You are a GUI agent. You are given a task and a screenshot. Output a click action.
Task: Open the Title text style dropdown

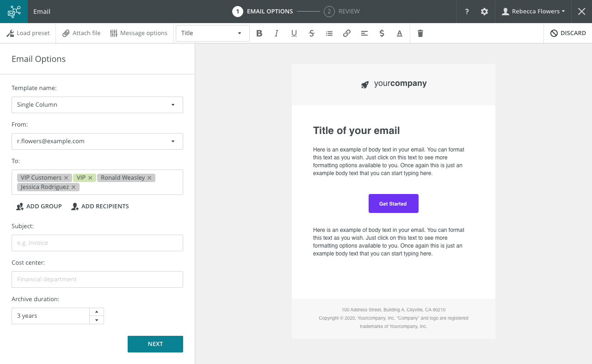[x=213, y=33]
